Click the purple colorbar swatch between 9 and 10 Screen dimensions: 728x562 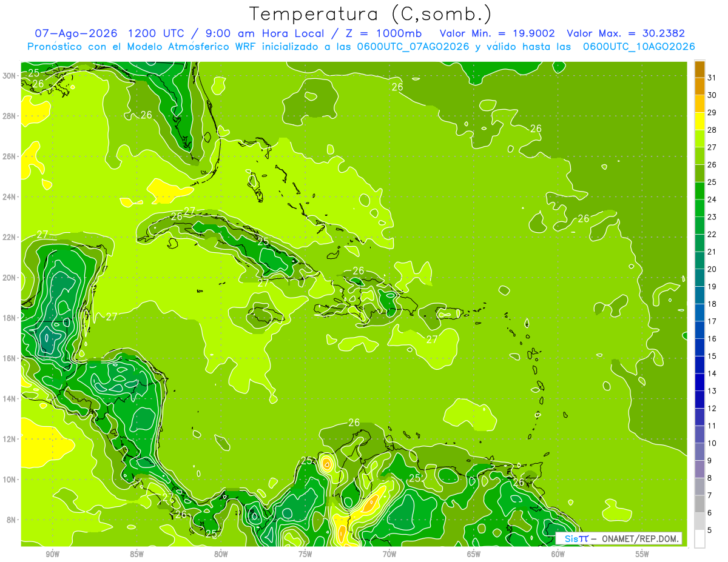point(699,452)
